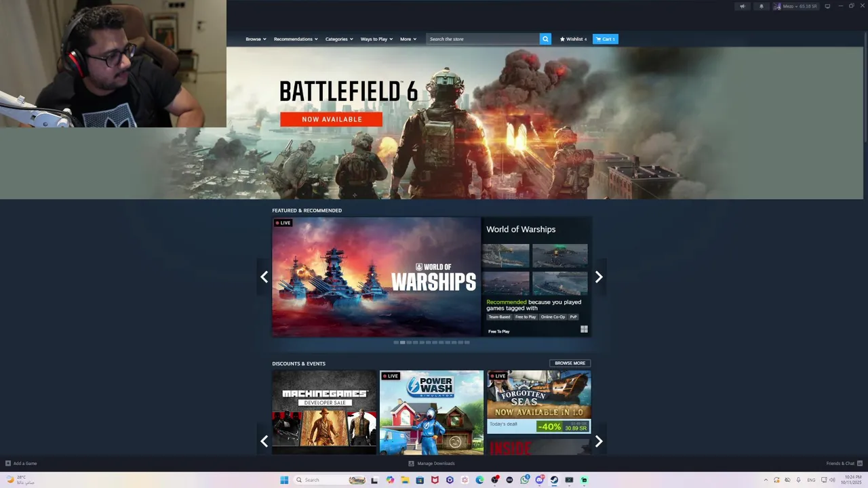
Task: Click the 65.18 SR wallet balance
Action: [808, 6]
